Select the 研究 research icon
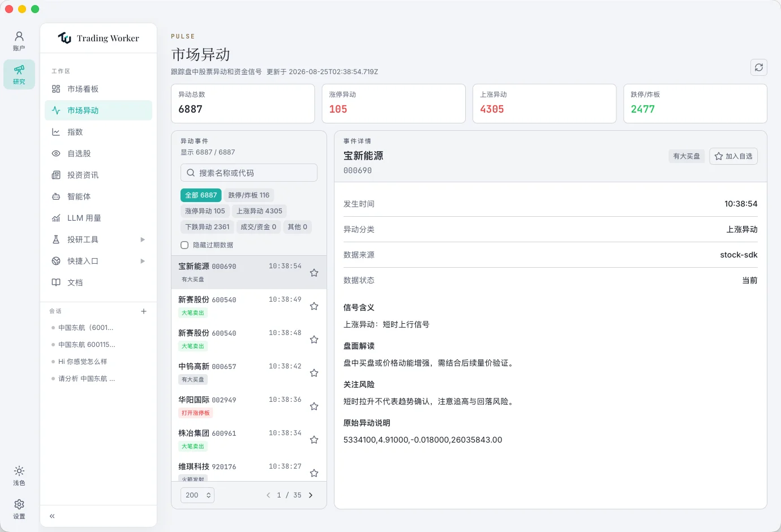 coord(19,75)
